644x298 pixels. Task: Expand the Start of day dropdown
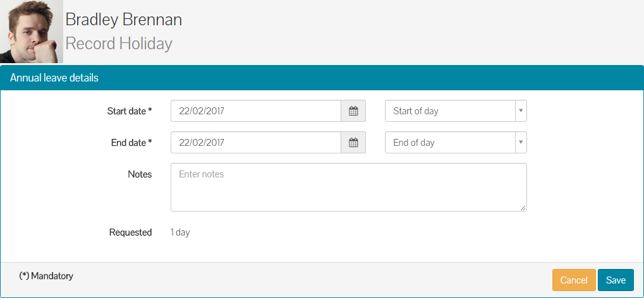(456, 111)
